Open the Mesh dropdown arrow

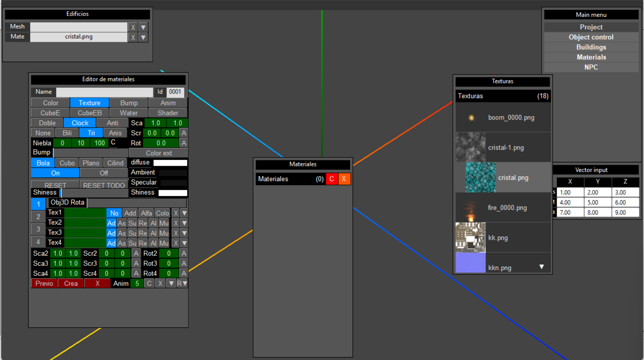143,27
